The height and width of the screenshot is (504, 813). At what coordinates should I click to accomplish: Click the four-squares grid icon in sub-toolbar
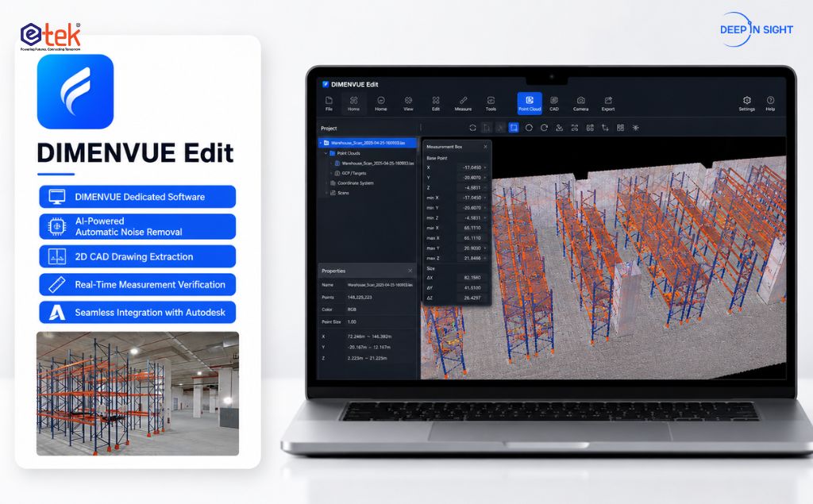620,128
